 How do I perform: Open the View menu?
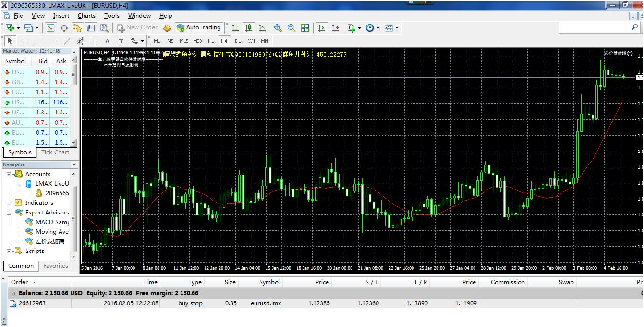(38, 15)
